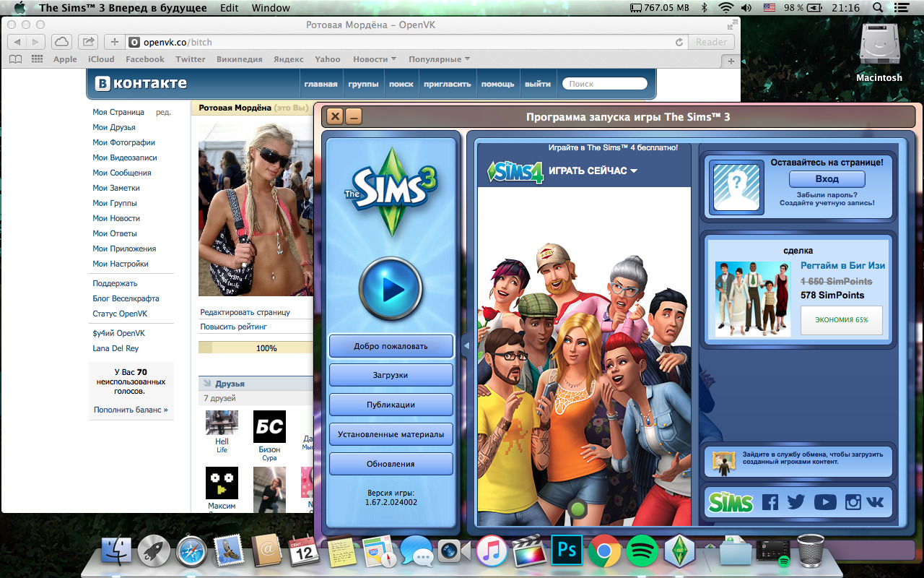Open the главная link in VK header
This screenshot has height=578, width=924.
point(321,84)
